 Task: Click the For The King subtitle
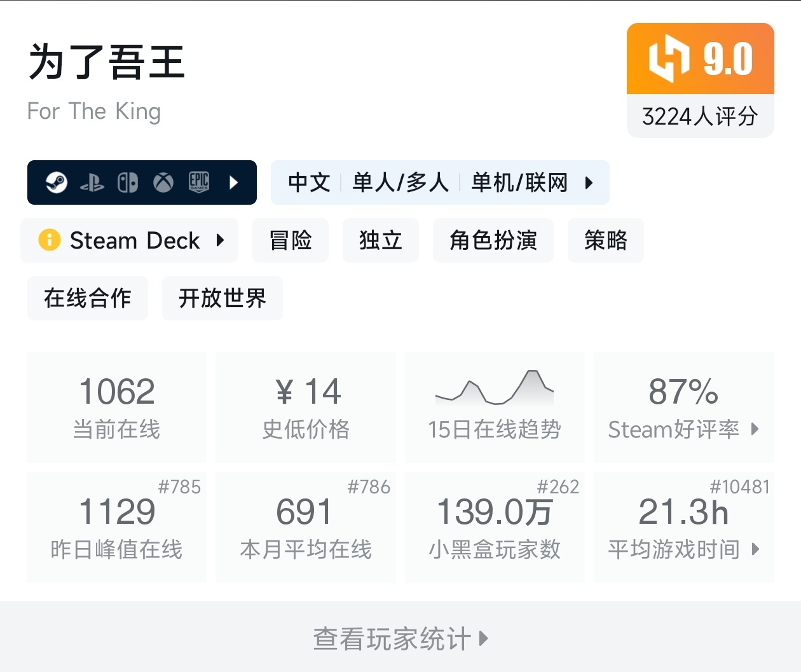pyautogui.click(x=94, y=111)
